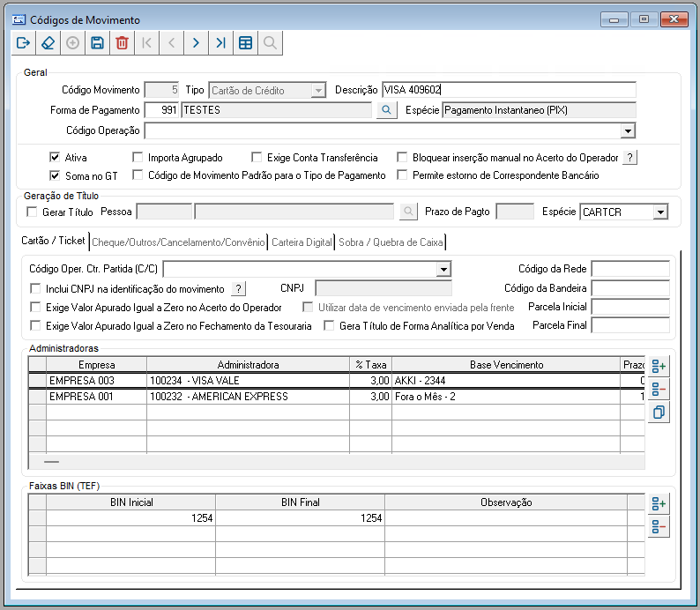Open the Espécie CARTCR dropdown
Image resolution: width=700 pixels, height=610 pixels.
pos(659,212)
